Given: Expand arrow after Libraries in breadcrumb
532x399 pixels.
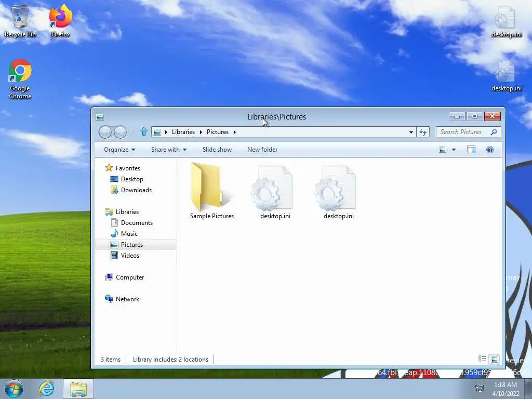Looking at the screenshot, I should click(201, 132).
